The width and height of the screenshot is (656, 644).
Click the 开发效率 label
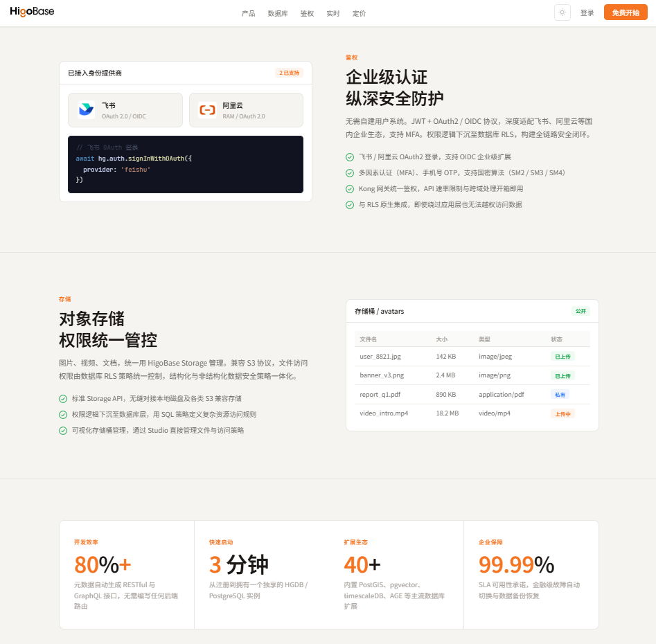(x=86, y=542)
